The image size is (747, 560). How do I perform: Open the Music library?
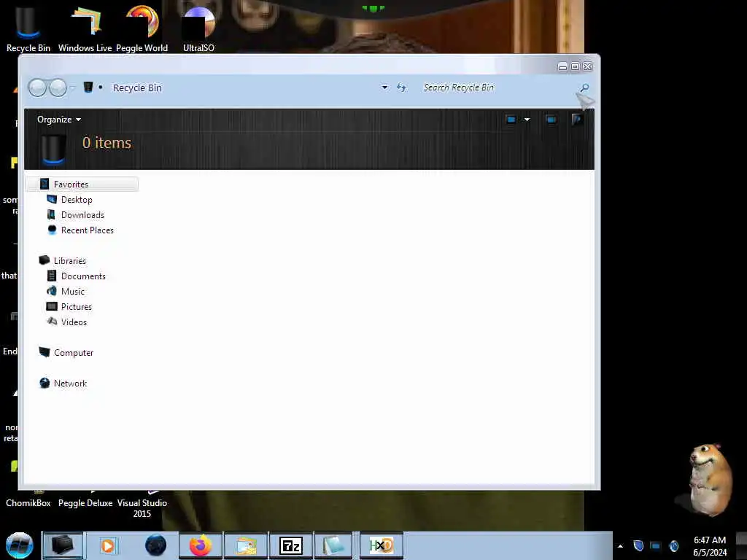[x=73, y=292]
